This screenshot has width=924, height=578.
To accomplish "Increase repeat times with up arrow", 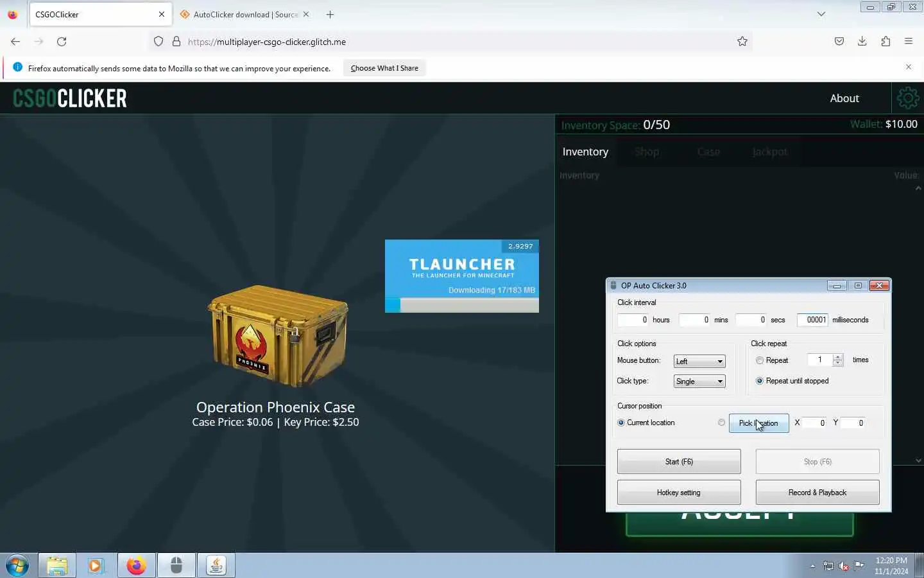I will coord(837,356).
